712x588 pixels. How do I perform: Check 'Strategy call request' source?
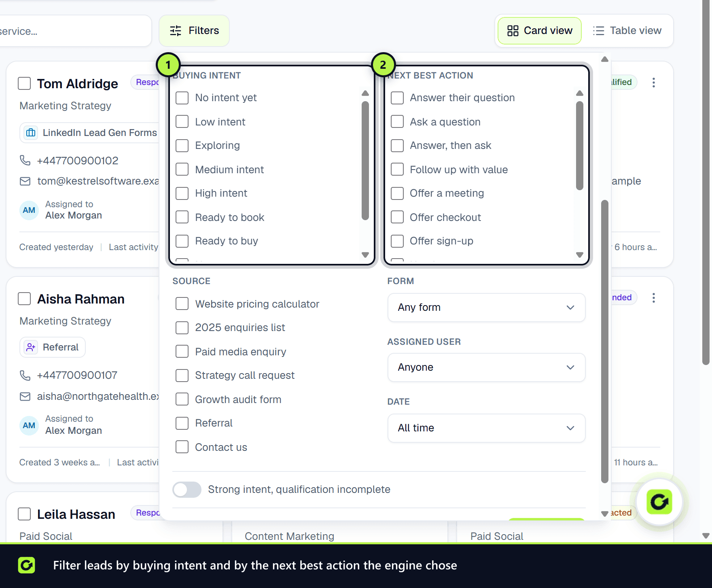[182, 376]
